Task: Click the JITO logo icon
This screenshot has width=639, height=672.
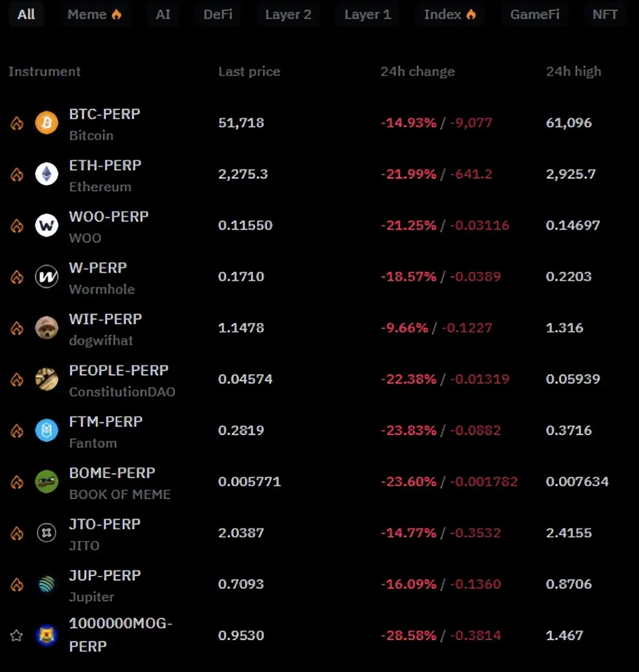Action: click(x=46, y=533)
